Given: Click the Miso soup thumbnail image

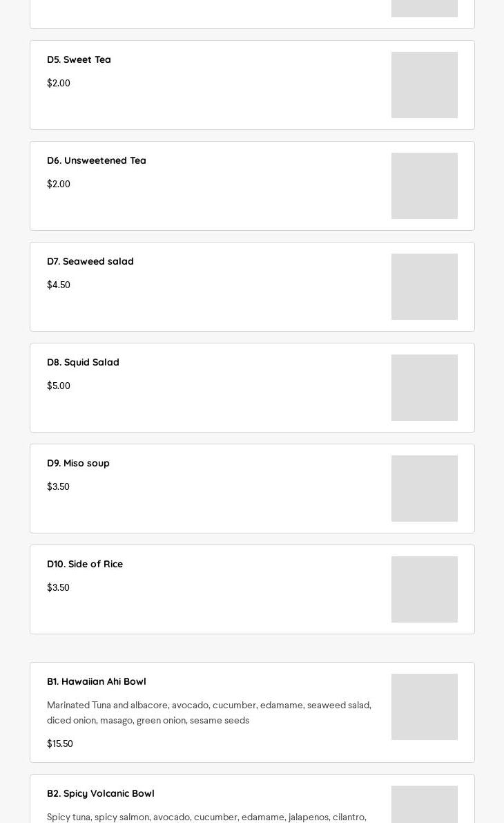Looking at the screenshot, I should coord(424,489).
